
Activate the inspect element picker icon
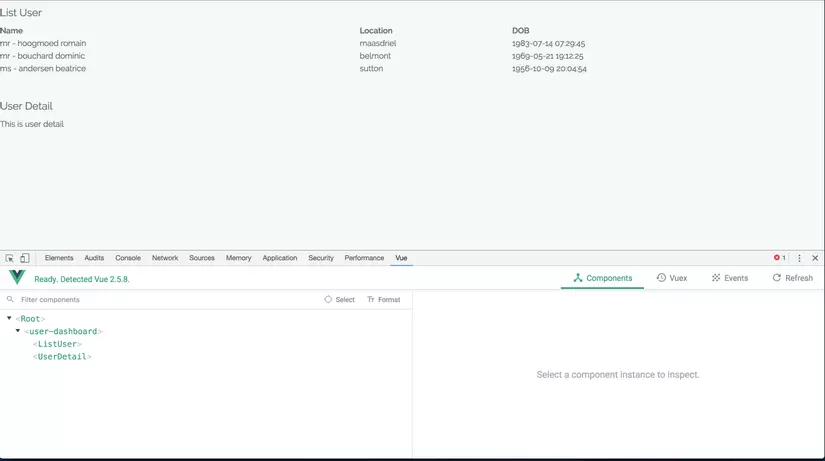[x=9, y=258]
